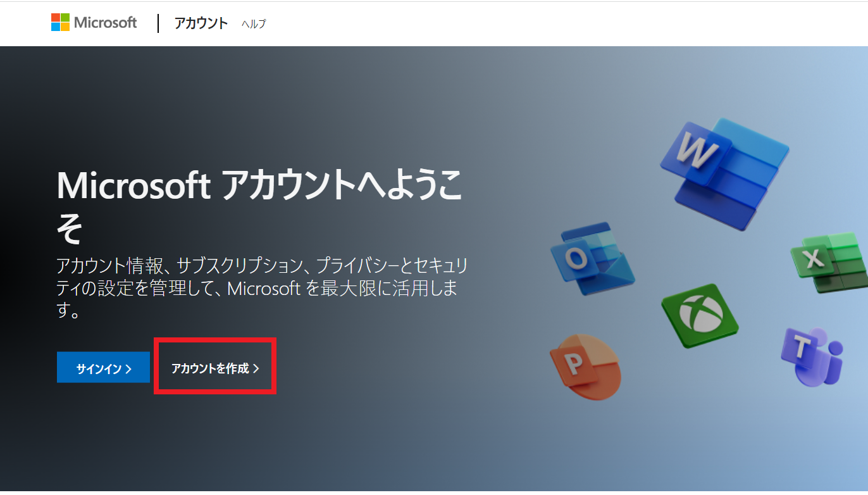This screenshot has width=868, height=495.
Task: Click the サインイン button
Action: point(103,368)
